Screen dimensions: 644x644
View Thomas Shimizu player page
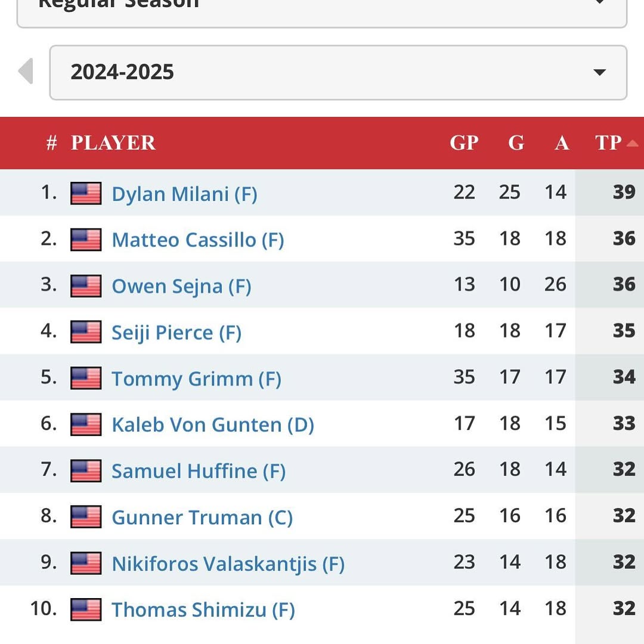click(x=203, y=609)
